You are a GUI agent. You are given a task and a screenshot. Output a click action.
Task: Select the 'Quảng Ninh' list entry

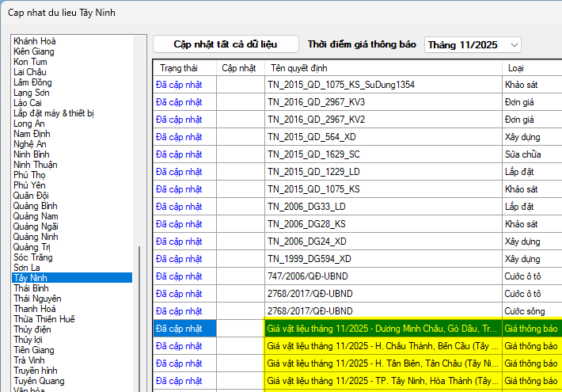coord(36,237)
